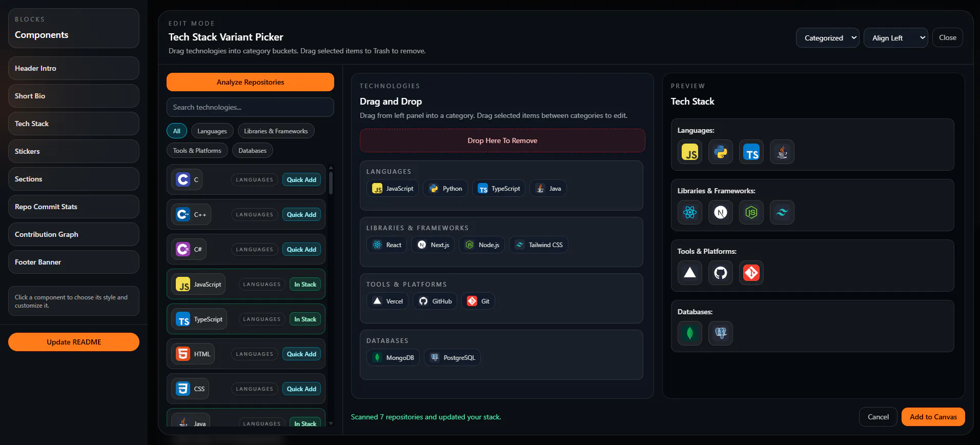The height and width of the screenshot is (445, 980).
Task: Filter technologies by Languages
Action: click(x=212, y=131)
